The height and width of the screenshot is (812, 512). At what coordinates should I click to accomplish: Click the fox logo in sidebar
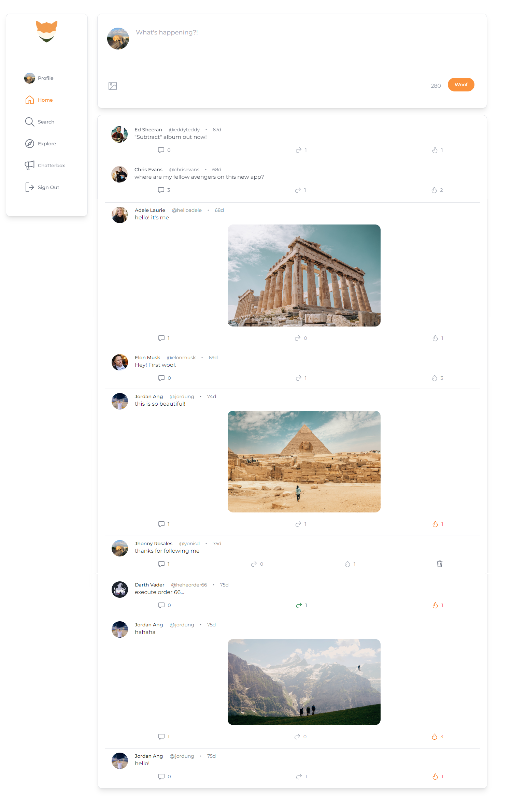[x=47, y=32]
